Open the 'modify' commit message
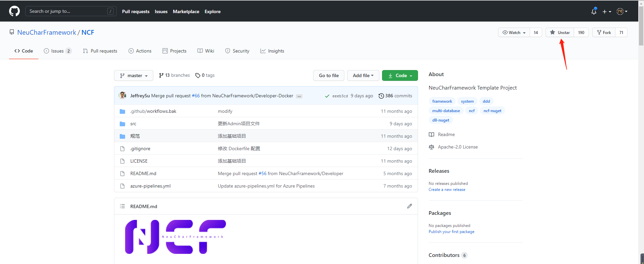Viewport: 644px width, 264px height. (225, 111)
